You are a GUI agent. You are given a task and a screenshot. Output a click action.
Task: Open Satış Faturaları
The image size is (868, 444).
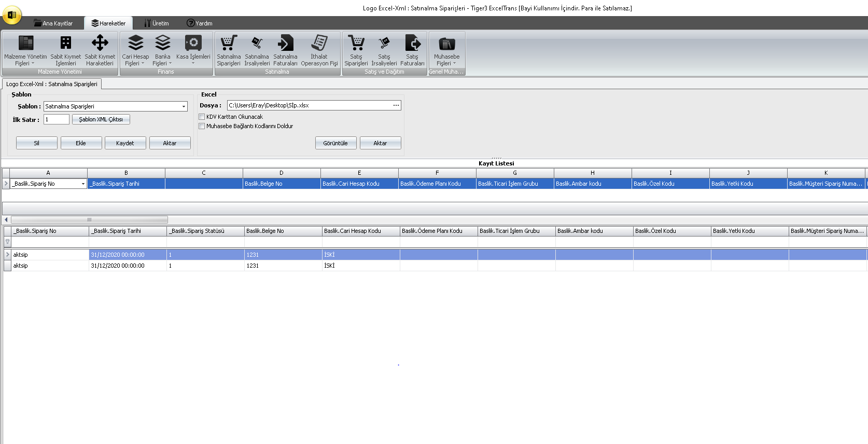click(x=412, y=50)
